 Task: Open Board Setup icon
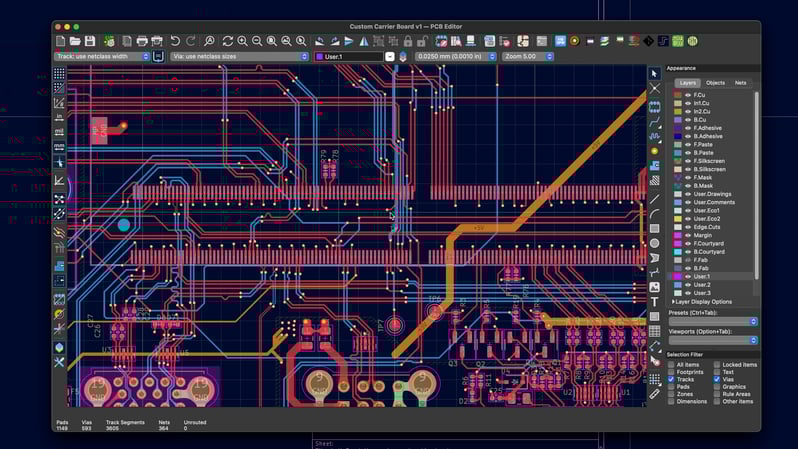click(x=109, y=41)
